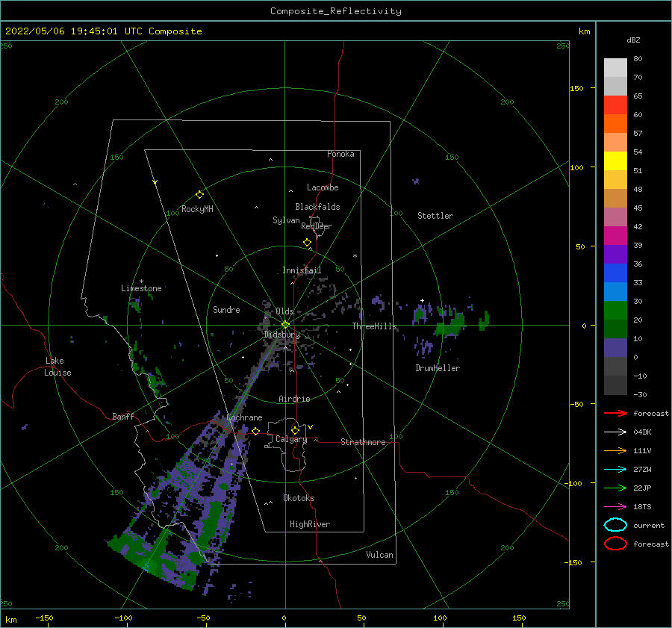Choose the green 22JP arrow in legend
This screenshot has width=672, height=628.
click(615, 488)
